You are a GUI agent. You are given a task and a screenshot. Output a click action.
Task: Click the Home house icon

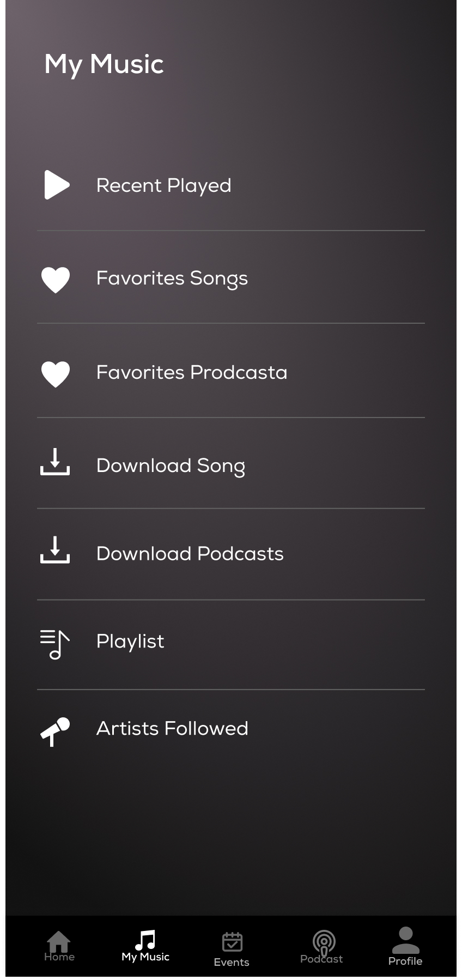[x=59, y=940]
